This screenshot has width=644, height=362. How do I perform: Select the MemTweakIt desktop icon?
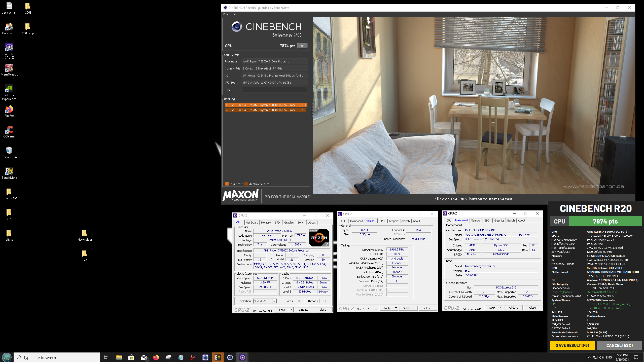(x=9, y=69)
